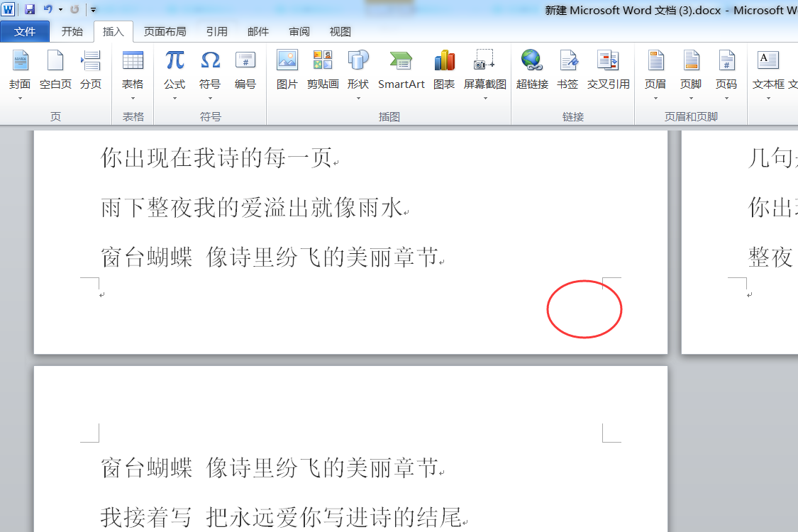Expand the Equation (公式) dropdown arrow
Screen dimensions: 798x532
(174, 98)
